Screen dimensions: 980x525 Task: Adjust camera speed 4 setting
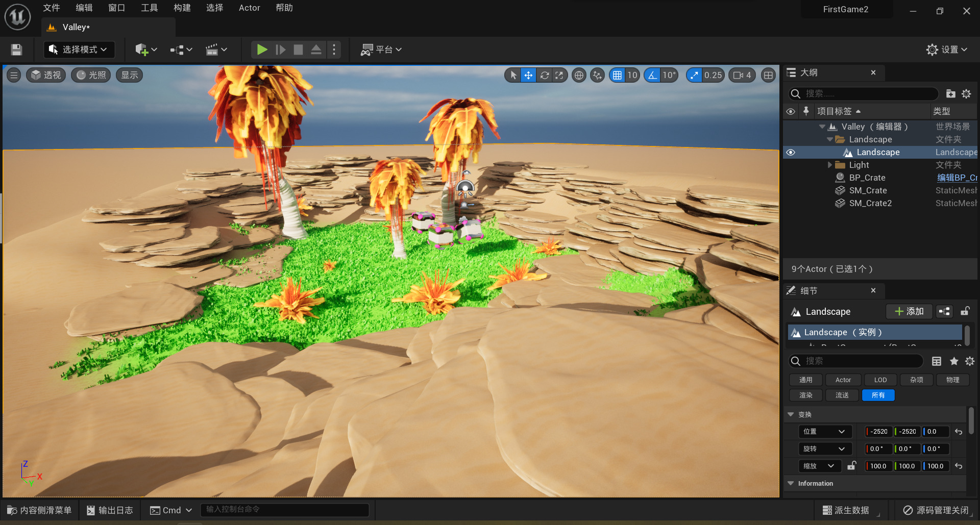click(742, 76)
